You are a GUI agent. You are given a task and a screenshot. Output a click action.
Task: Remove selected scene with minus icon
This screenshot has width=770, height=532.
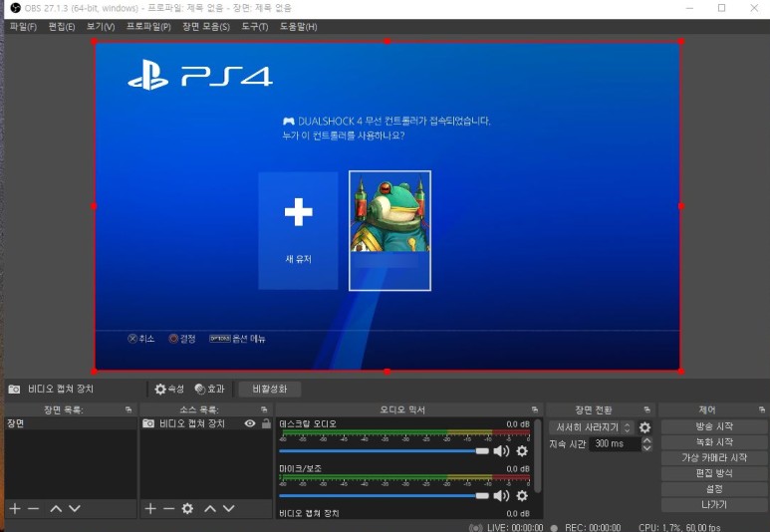click(x=34, y=509)
